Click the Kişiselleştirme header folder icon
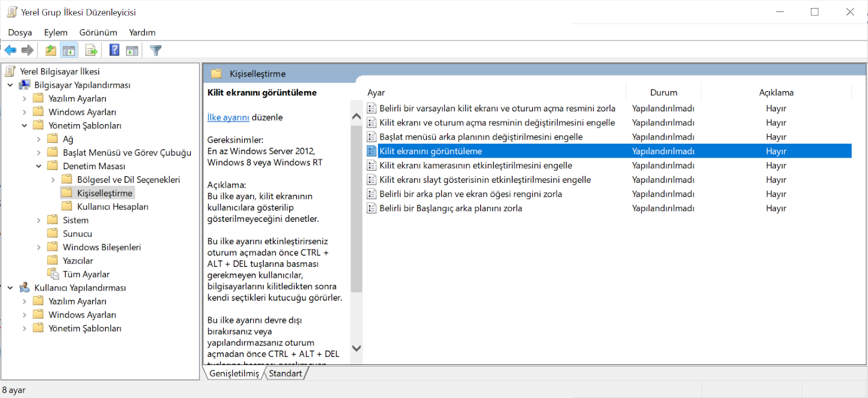This screenshot has width=868, height=398. pos(216,73)
